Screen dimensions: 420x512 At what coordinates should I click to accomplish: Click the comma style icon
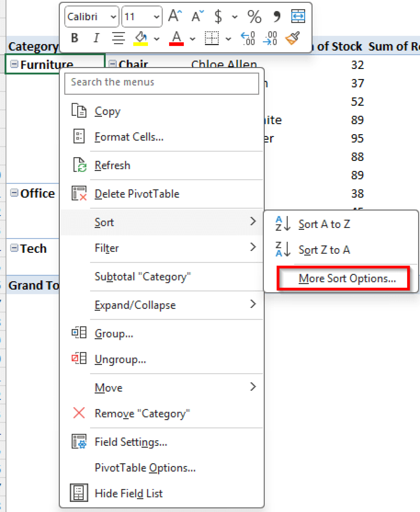pos(276,16)
